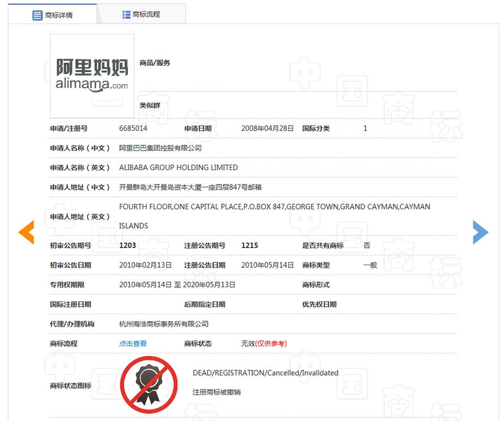Click the cancelled registration status badge icon
Image resolution: width=504 pixels, height=421 pixels.
[x=149, y=385]
